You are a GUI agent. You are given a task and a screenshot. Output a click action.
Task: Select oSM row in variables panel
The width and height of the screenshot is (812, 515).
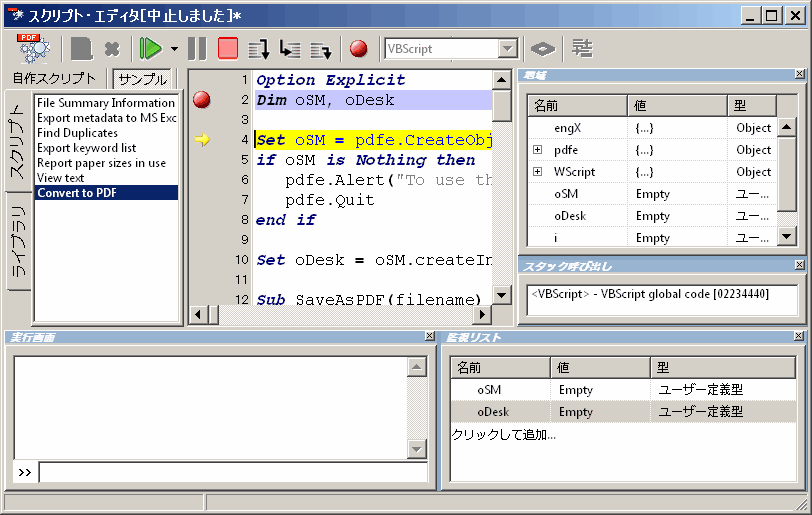click(x=652, y=194)
